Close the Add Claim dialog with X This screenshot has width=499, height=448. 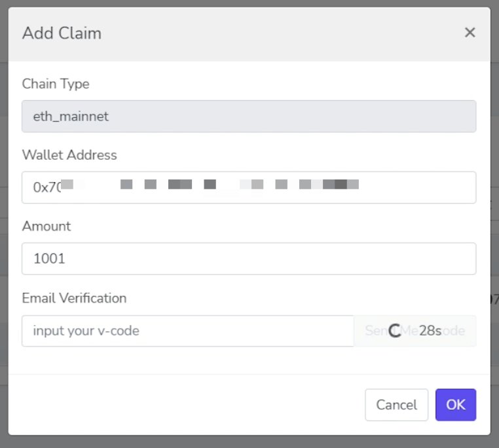[x=470, y=33]
